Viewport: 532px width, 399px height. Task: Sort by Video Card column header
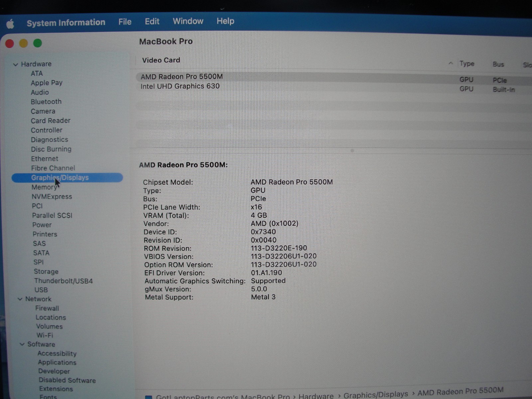[161, 61]
